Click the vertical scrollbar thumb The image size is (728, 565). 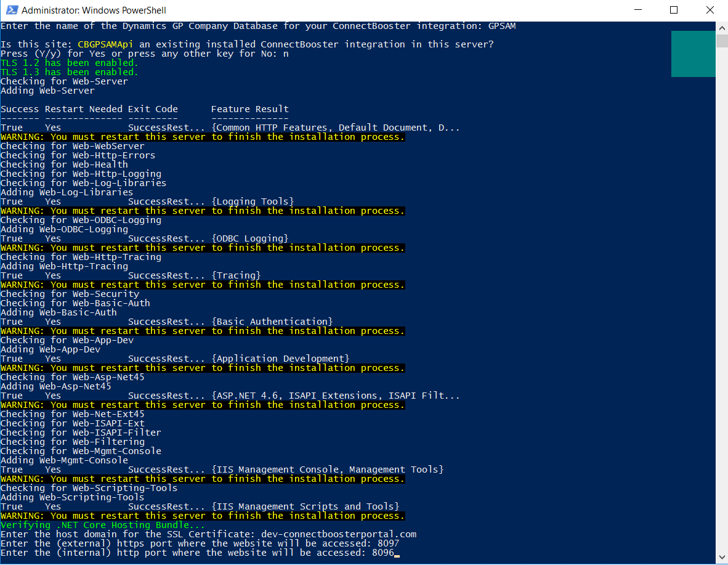pos(721,41)
